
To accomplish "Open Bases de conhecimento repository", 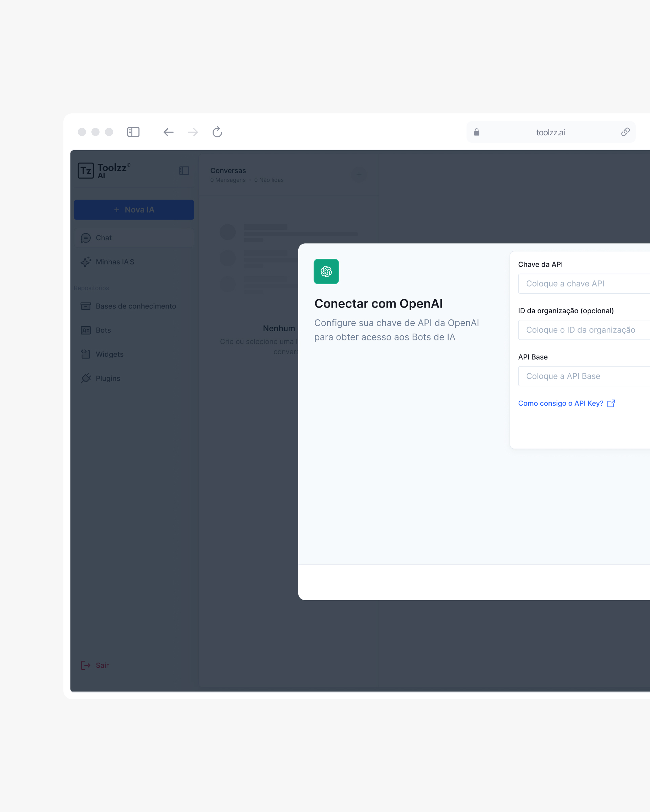I will click(136, 306).
